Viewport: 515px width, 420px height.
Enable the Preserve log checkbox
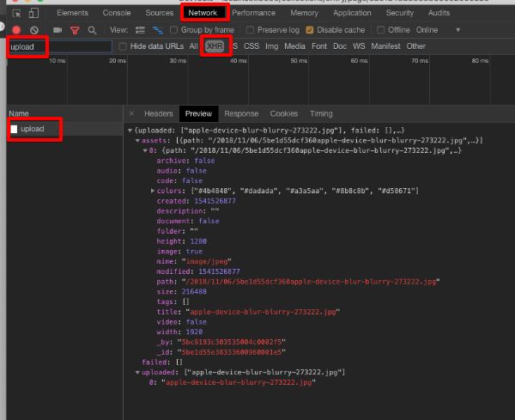pyautogui.click(x=250, y=30)
